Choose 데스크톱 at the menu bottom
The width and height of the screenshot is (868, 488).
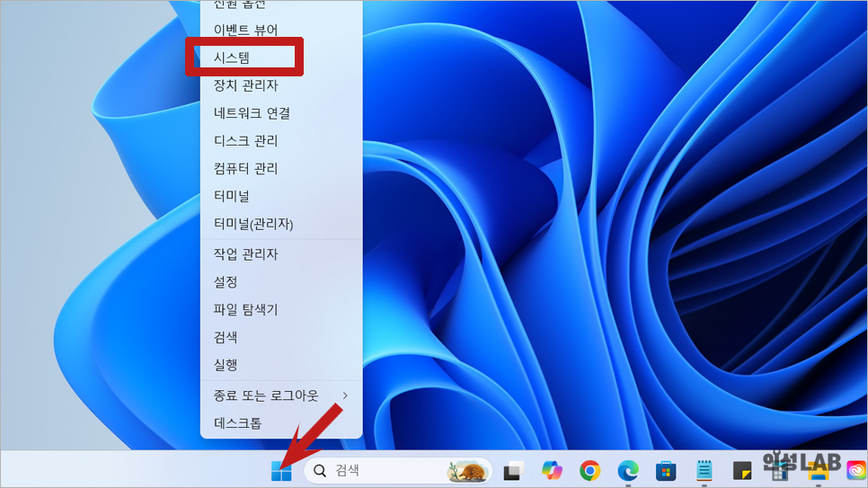click(x=281, y=423)
